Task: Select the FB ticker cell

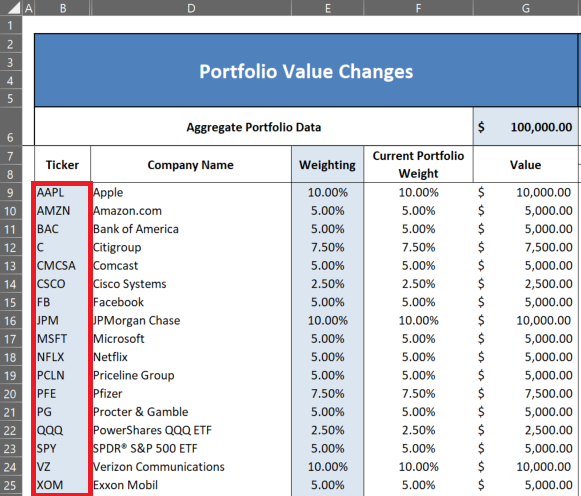Action: pos(62,302)
